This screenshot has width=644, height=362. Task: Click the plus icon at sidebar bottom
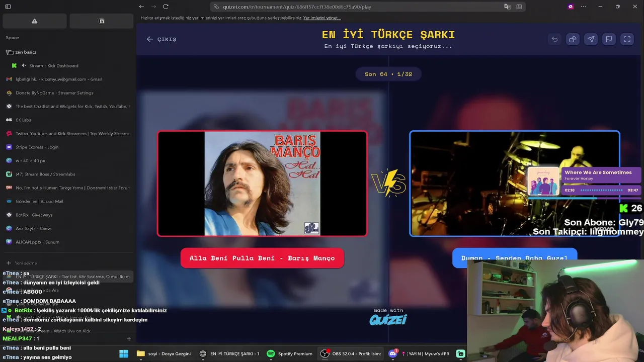point(129,339)
